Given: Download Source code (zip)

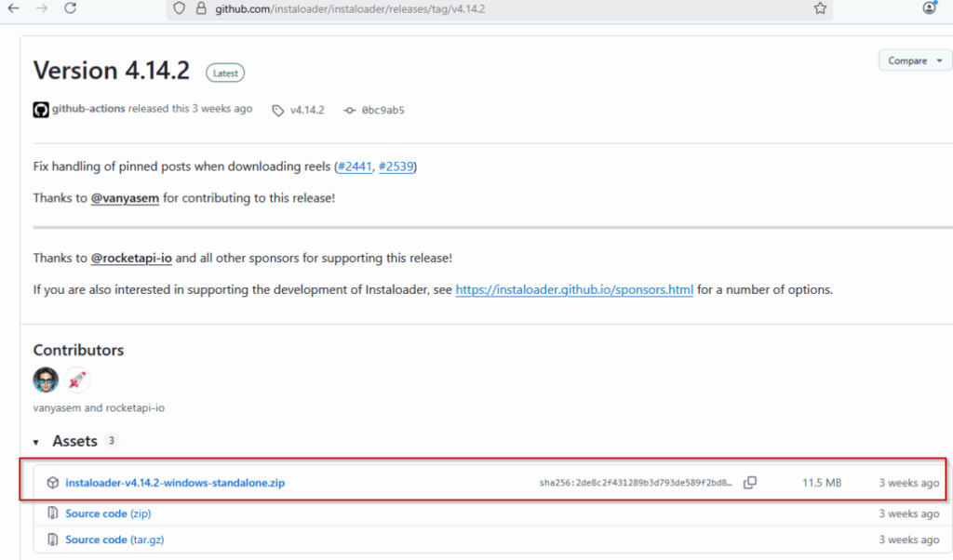Looking at the screenshot, I should pos(108,513).
